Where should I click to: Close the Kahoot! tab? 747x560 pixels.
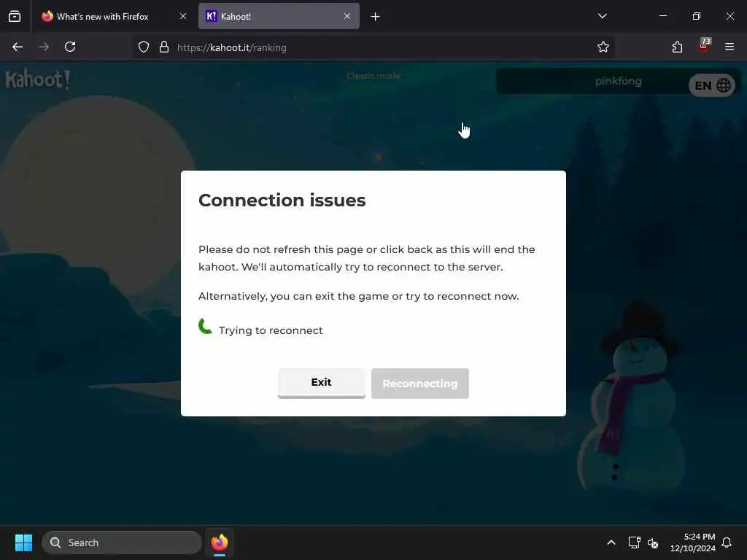[x=347, y=17]
